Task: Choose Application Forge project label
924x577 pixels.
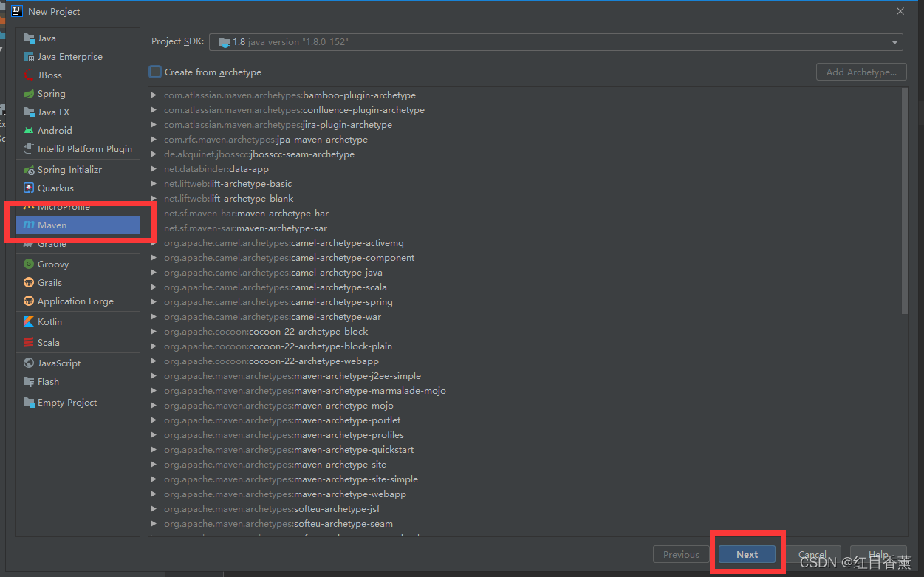Action: point(75,301)
